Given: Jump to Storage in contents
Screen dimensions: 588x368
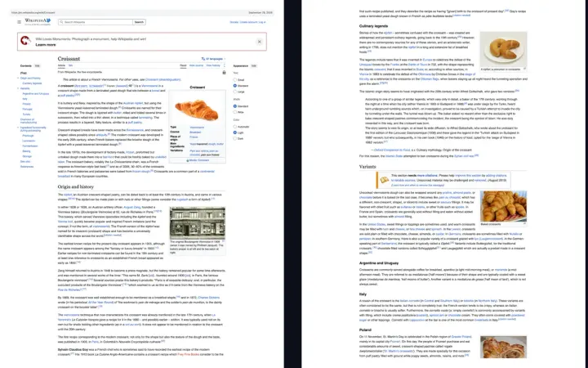Looking at the screenshot, I should (x=27, y=156).
